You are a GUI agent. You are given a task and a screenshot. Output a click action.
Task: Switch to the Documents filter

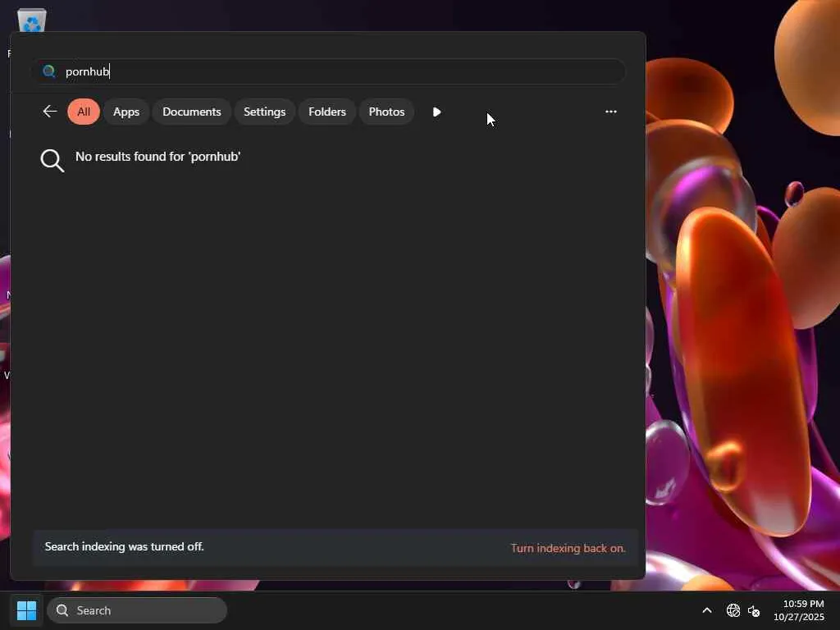[191, 112]
